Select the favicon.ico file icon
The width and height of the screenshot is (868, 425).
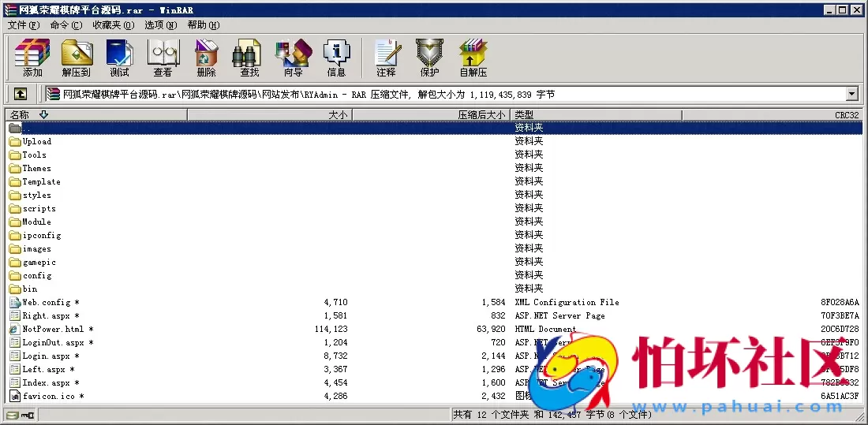click(x=15, y=397)
